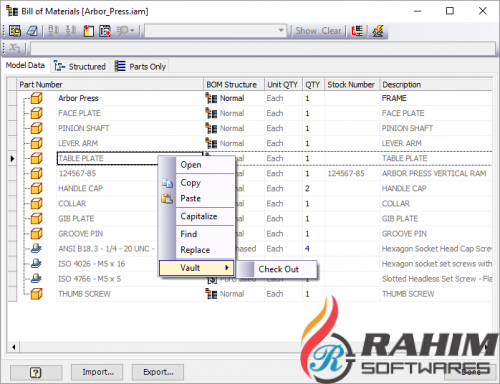Click the Normal BOM structure icon for THUMB SCREW

coord(211,294)
